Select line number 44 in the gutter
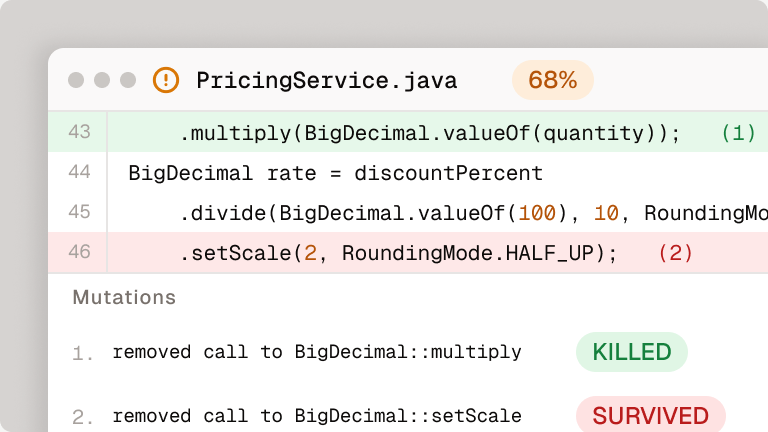 [x=79, y=172]
